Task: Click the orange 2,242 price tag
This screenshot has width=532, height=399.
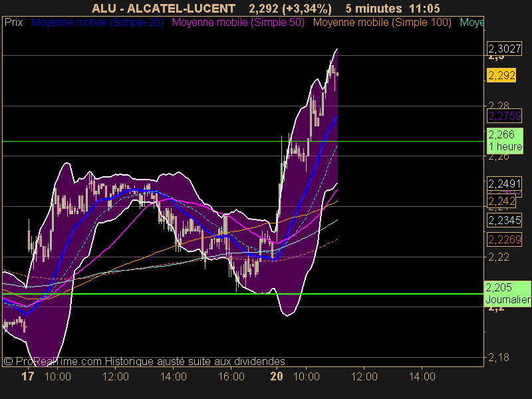Action: 501,201
